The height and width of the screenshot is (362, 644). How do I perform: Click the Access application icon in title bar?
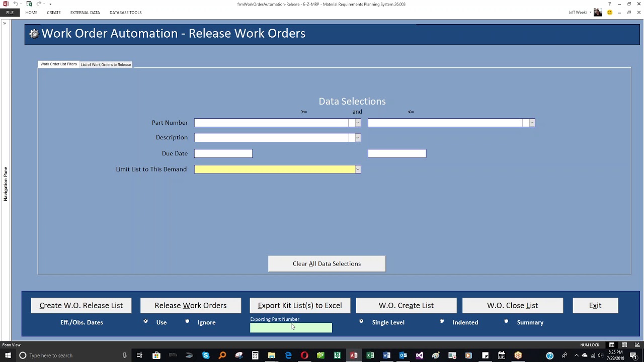click(6, 4)
